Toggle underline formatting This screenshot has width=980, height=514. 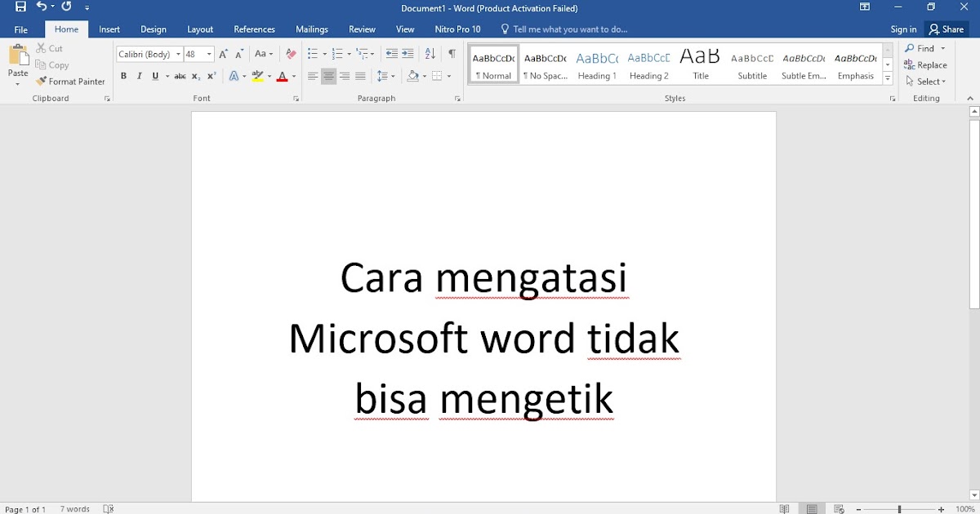pos(155,76)
